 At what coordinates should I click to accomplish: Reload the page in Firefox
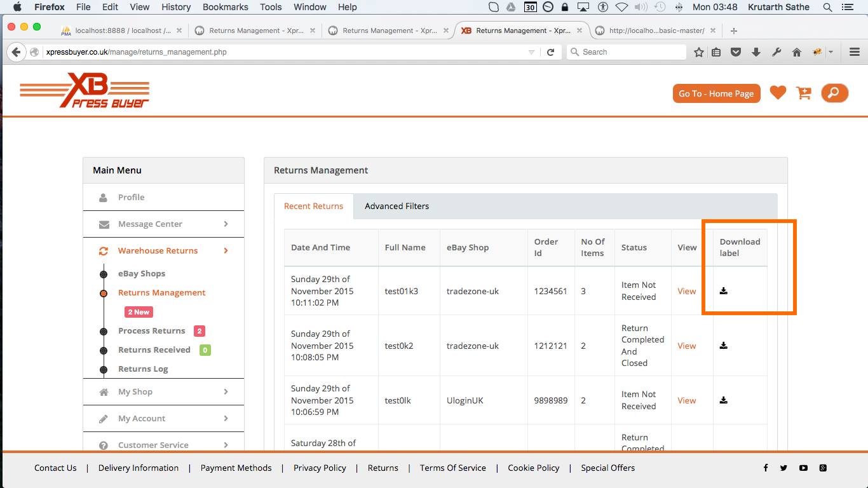550,52
